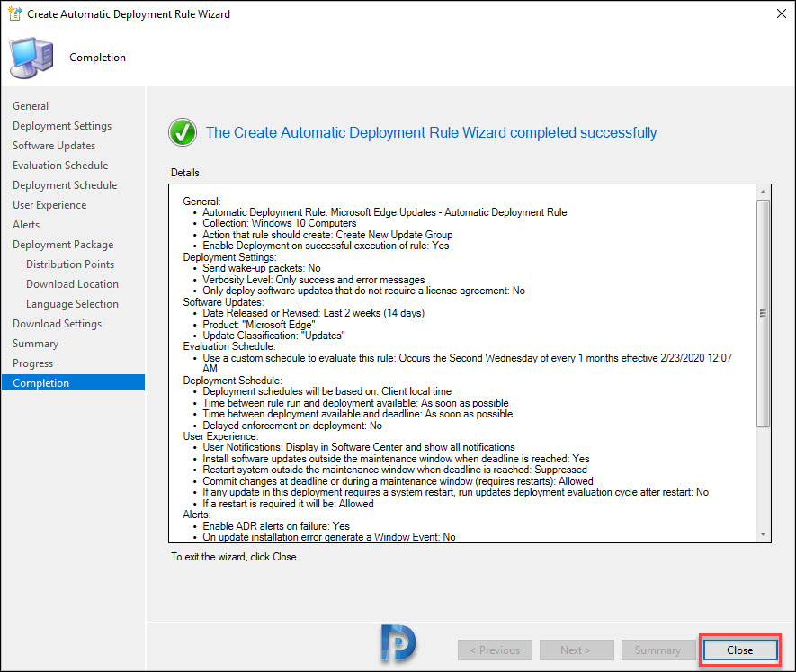Open the Deployment Package step
This screenshot has width=796, height=672.
coord(63,245)
